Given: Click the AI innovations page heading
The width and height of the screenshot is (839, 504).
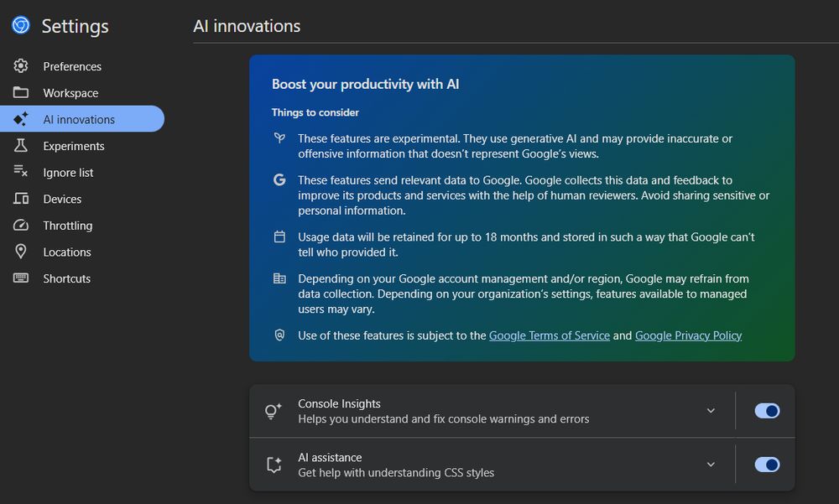Looking at the screenshot, I should click(x=247, y=26).
